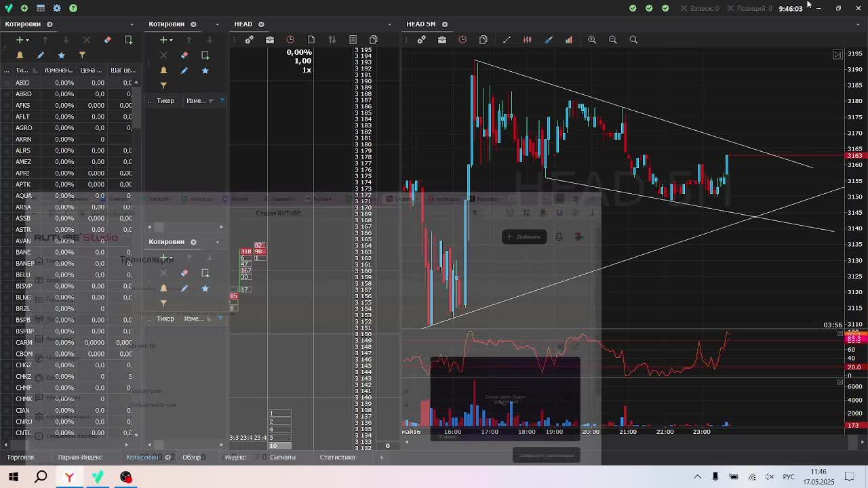Sort by the Изменен... column header
868x488 pixels.
pyautogui.click(x=59, y=70)
